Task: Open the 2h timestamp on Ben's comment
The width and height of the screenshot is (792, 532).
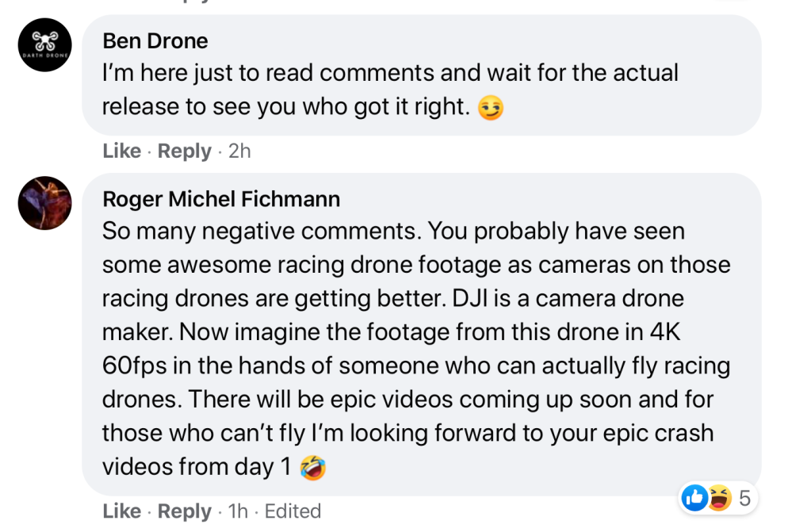Action: [x=239, y=151]
